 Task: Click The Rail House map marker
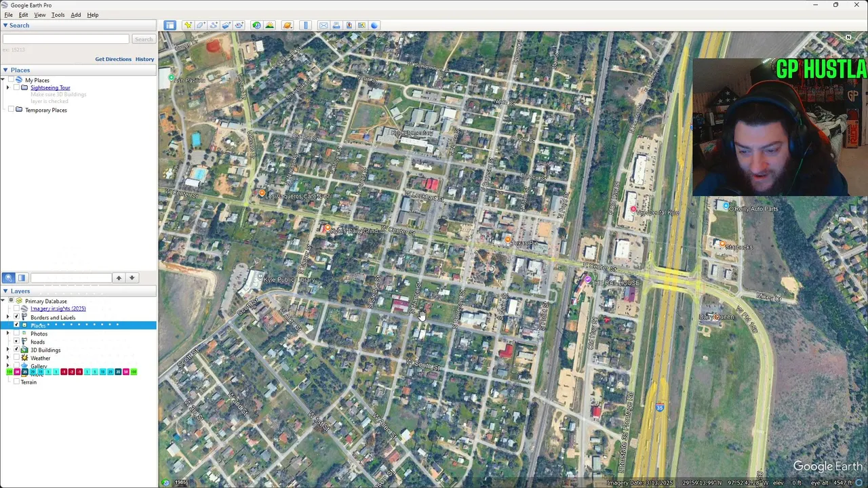[x=587, y=279]
